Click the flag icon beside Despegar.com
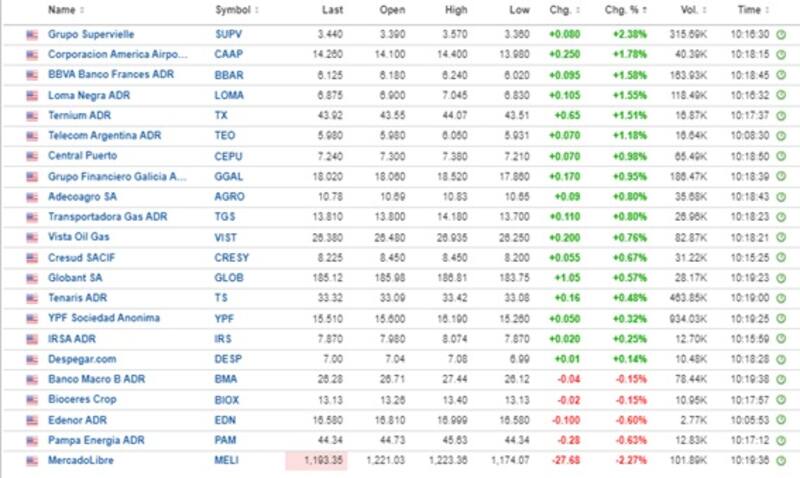Viewport: 800px width, 478px height. (x=32, y=359)
